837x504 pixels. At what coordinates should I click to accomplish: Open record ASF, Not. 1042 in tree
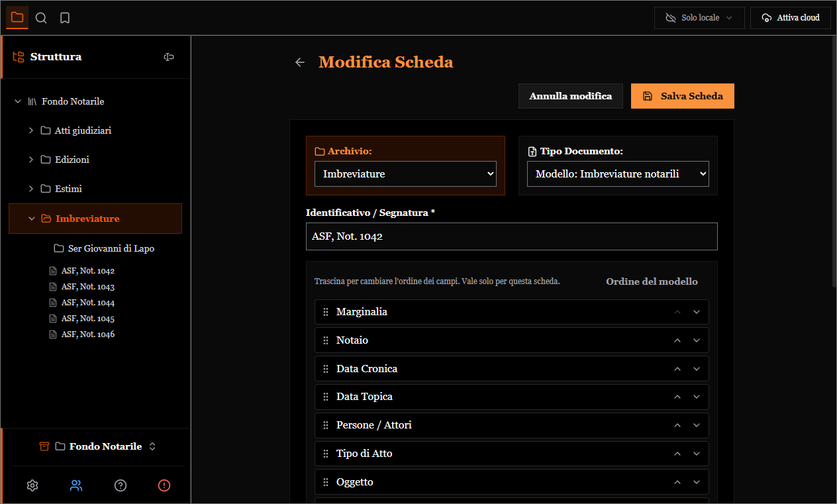[81, 271]
